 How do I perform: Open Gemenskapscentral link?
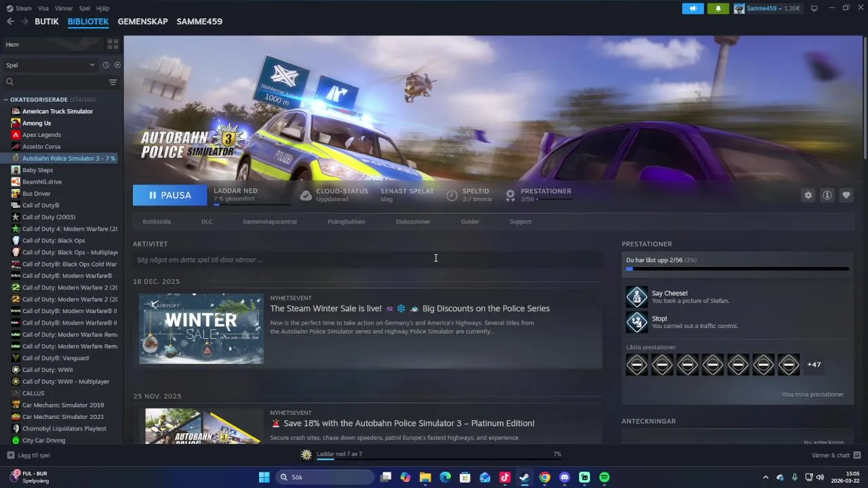270,222
